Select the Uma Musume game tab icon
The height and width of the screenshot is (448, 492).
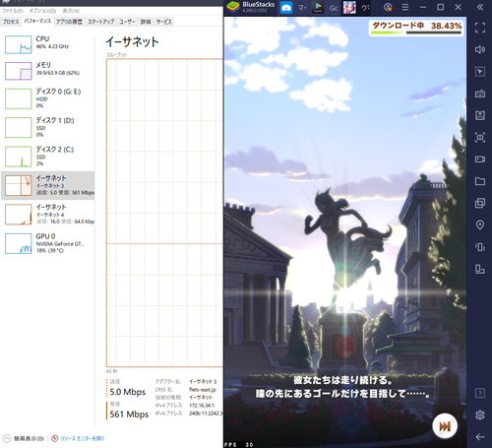coord(349,7)
